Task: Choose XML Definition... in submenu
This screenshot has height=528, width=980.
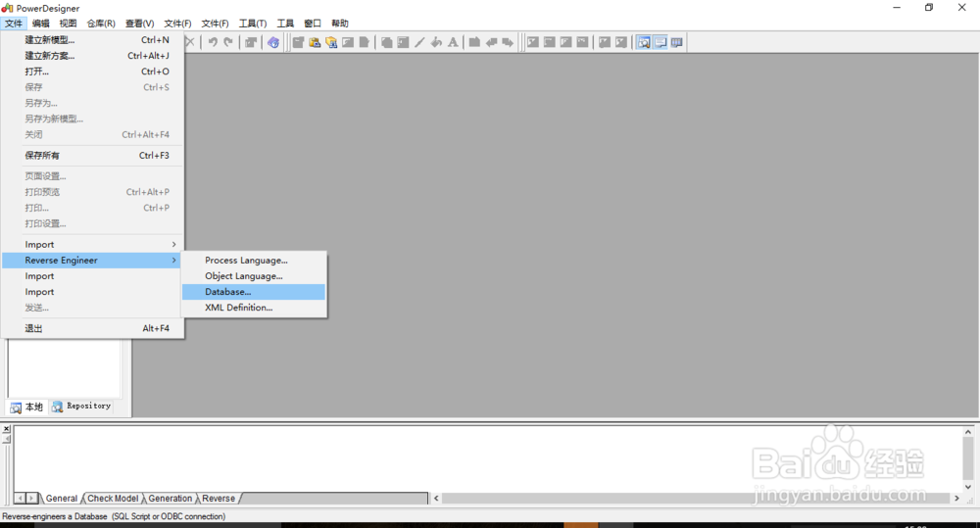Action: coord(254,308)
